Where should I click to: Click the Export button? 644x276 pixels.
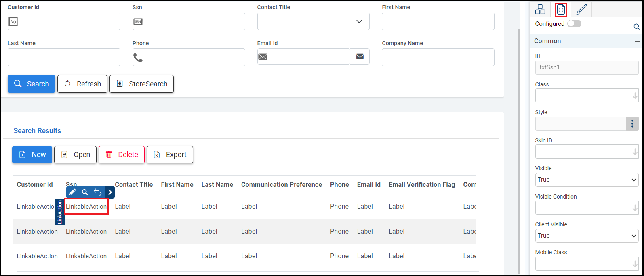point(170,155)
